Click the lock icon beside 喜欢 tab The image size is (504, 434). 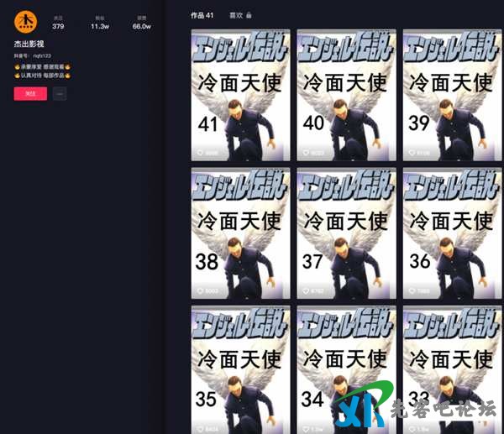[249, 15]
